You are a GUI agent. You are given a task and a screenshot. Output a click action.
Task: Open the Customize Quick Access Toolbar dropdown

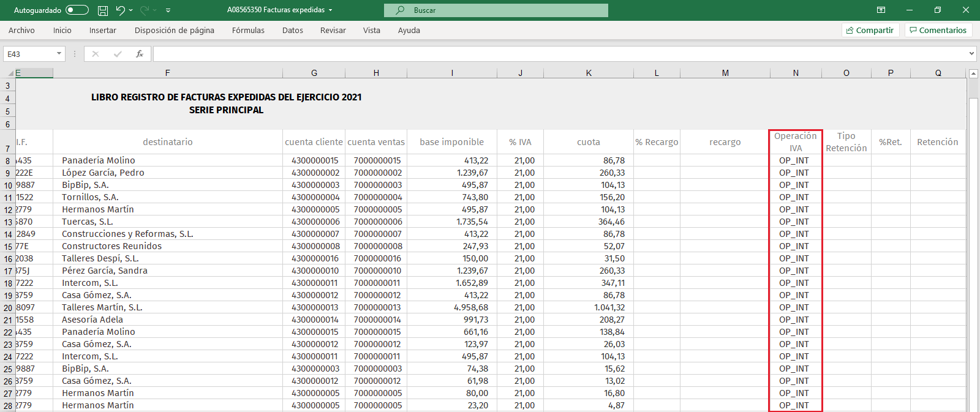pyautogui.click(x=168, y=10)
